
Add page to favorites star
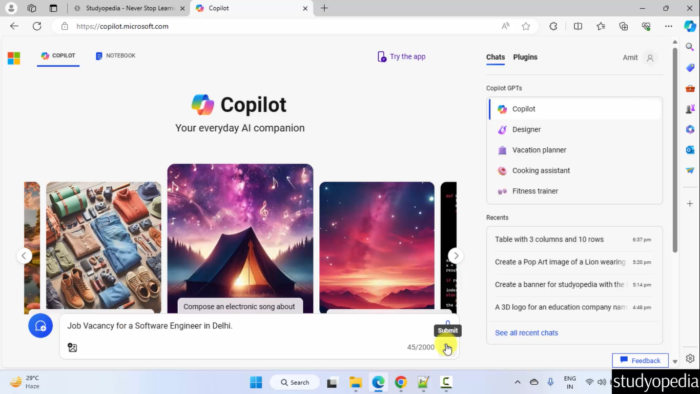(526, 26)
